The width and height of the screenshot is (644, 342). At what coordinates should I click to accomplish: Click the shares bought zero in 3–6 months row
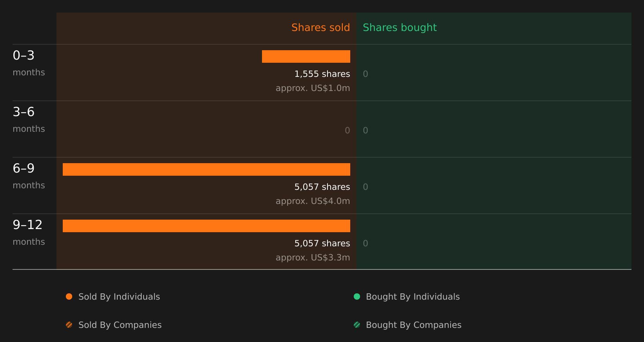(366, 131)
